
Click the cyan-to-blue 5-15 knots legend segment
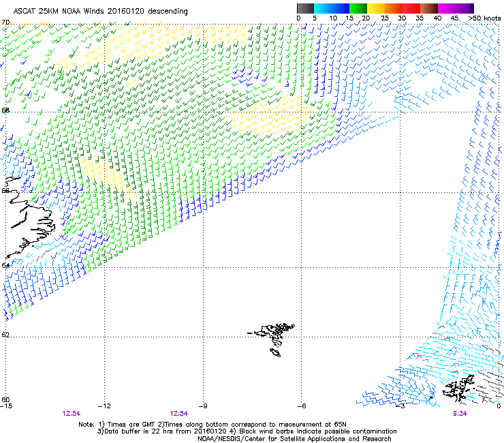tap(332, 8)
